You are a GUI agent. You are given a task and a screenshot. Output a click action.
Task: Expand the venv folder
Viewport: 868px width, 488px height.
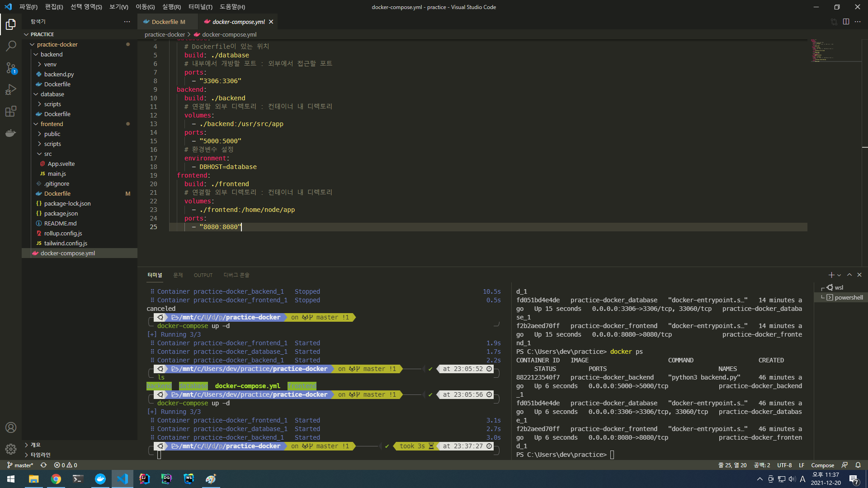[50, 64]
